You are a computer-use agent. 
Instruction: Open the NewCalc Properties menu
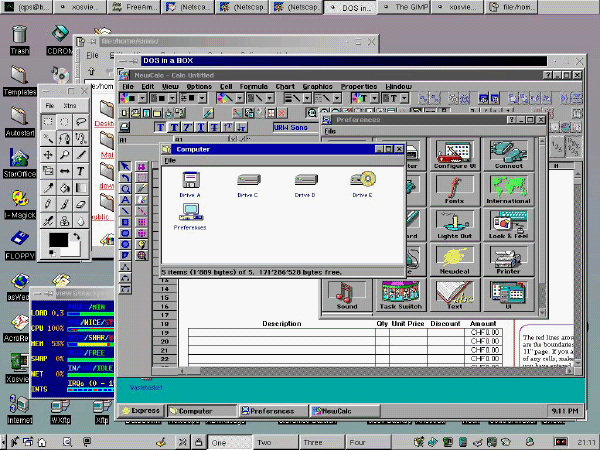(359, 86)
